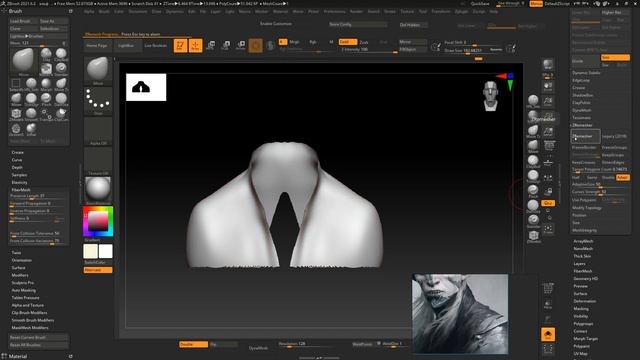Click the Rotate transform icon in top shelf
Screen dimensions: 640x360
[x=241, y=45]
